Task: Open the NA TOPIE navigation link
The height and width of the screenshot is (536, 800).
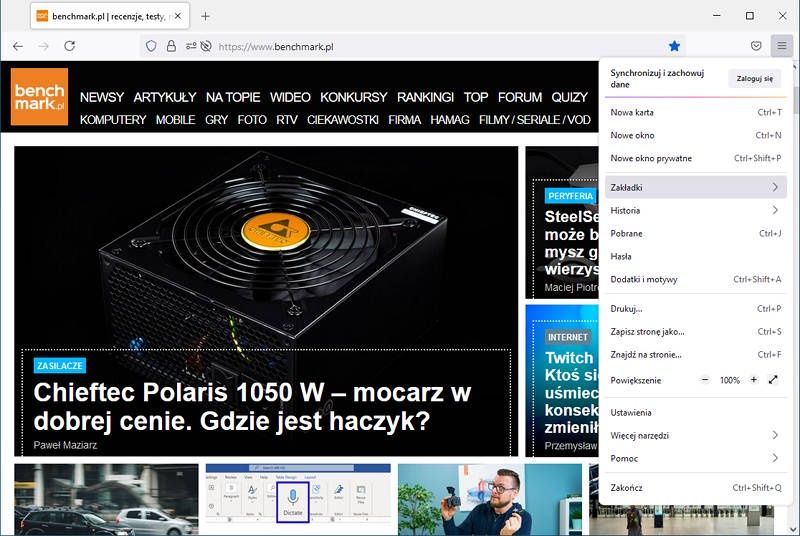Action: [233, 97]
